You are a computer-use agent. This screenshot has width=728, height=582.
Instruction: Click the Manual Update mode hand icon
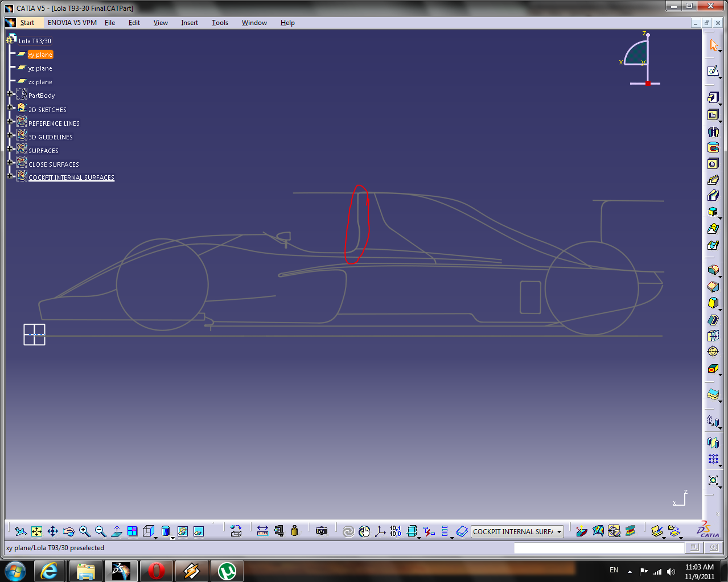point(364,531)
